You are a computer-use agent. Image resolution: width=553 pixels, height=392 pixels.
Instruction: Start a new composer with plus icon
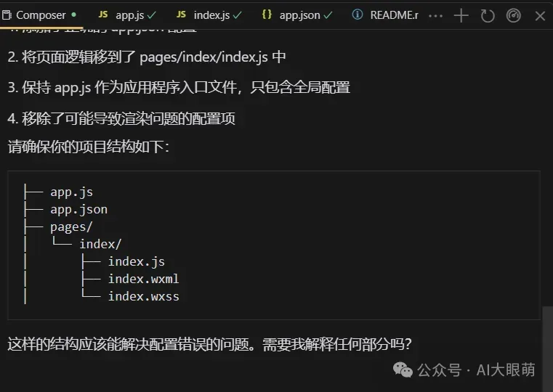461,15
